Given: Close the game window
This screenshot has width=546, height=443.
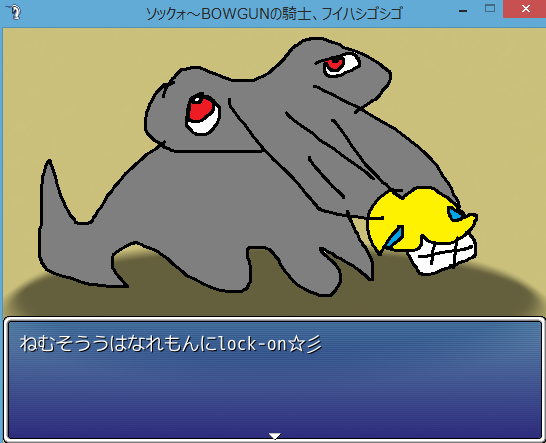Looking at the screenshot, I should pyautogui.click(x=525, y=9).
